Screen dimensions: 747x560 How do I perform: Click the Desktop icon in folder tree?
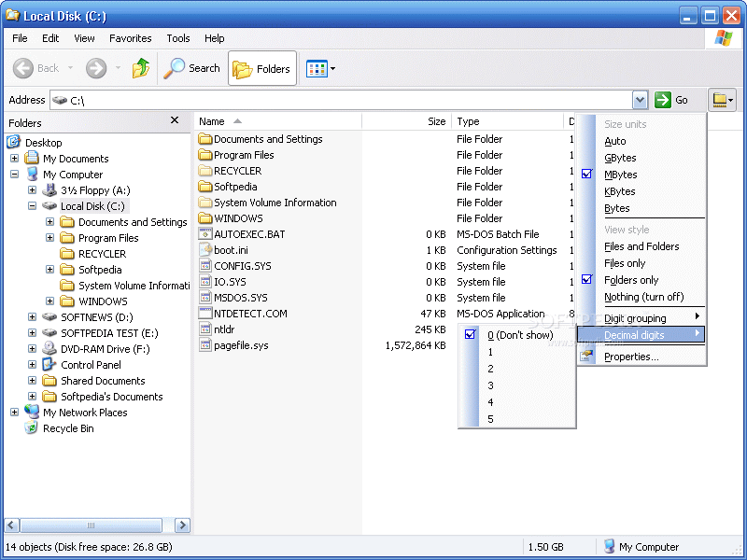coord(13,142)
